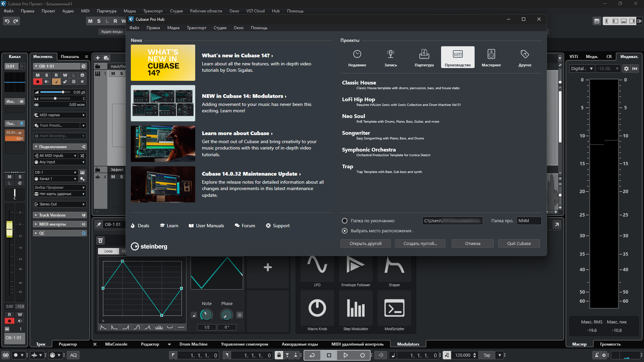Screen dimensions: 644x362
Task: Open the User Manuals link
Action: [206, 226]
